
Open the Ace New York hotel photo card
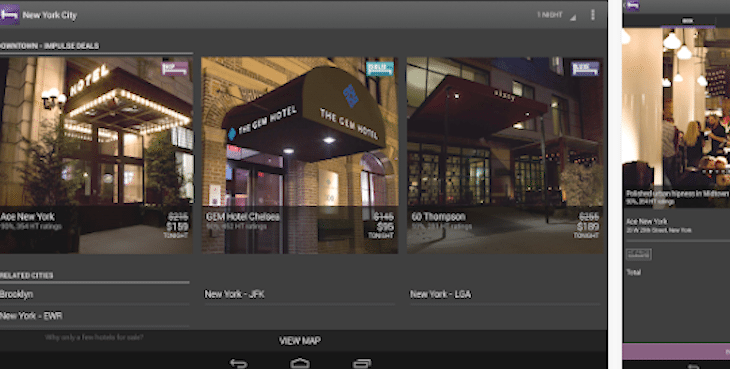coord(96,155)
